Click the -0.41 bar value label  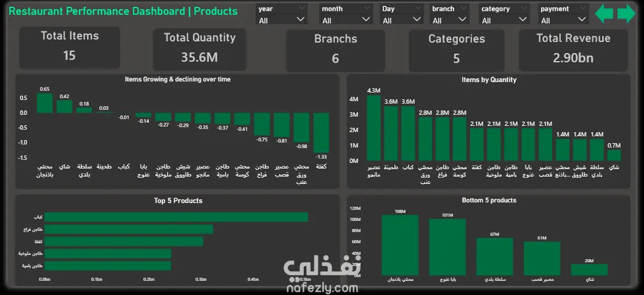(242, 129)
